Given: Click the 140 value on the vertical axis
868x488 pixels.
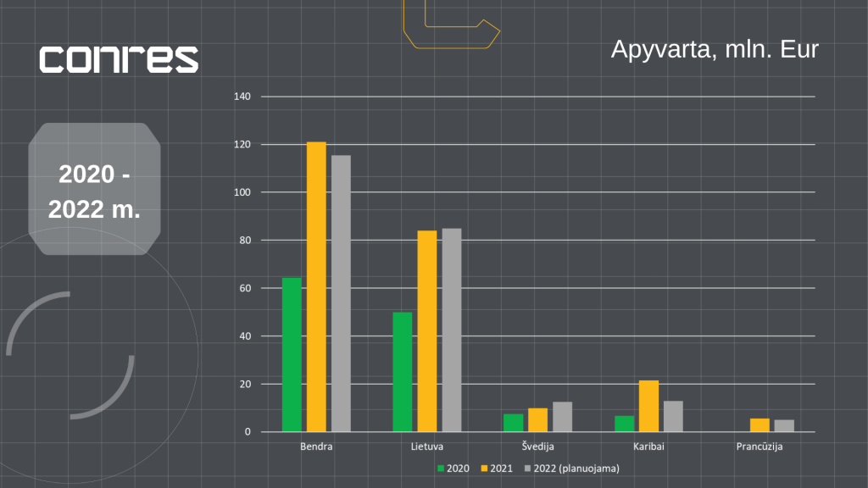Looking at the screenshot, I should (x=244, y=96).
